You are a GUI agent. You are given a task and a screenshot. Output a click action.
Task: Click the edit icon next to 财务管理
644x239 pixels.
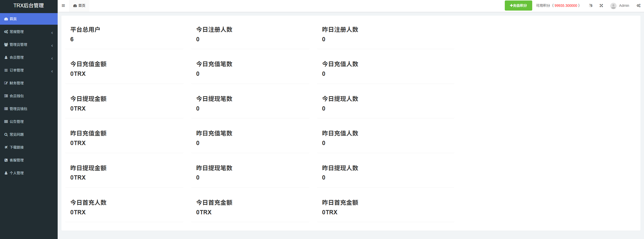coord(6,83)
